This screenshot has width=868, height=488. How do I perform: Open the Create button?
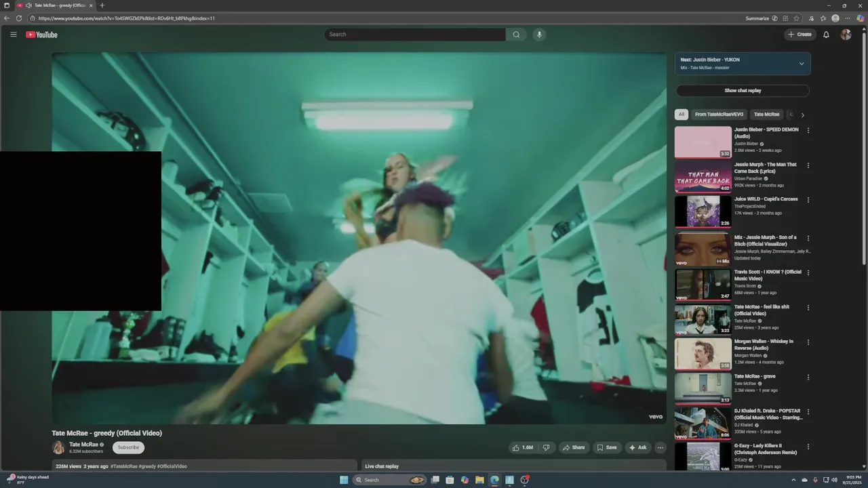tap(799, 35)
